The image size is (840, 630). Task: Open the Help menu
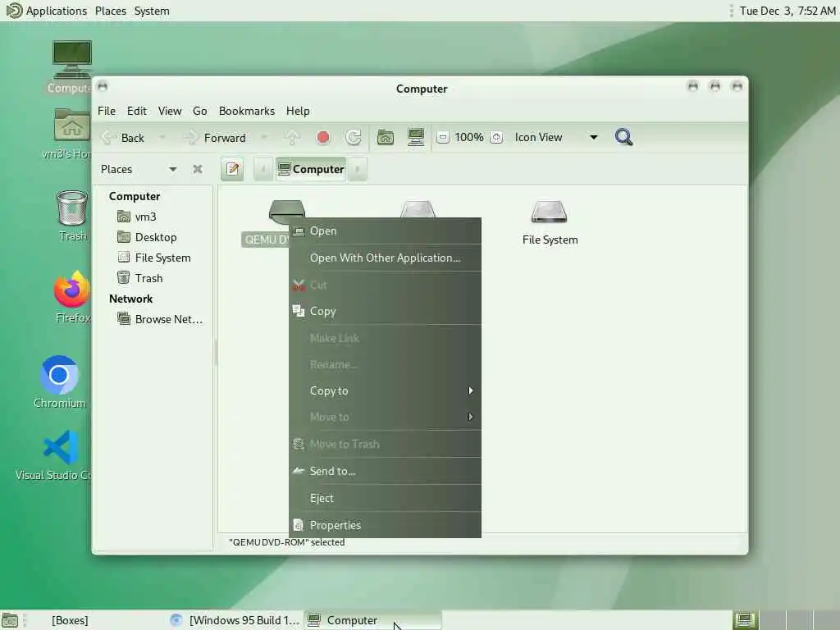tap(298, 111)
